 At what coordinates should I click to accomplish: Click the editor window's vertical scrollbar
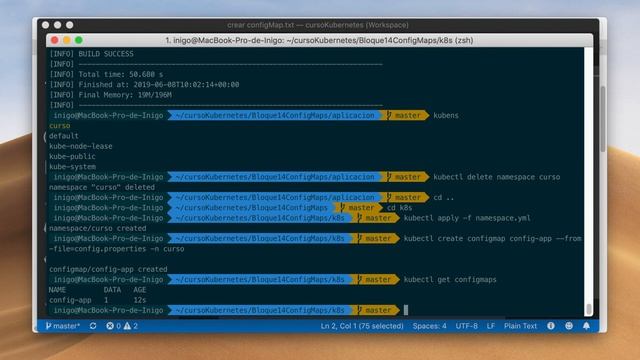coord(603,118)
